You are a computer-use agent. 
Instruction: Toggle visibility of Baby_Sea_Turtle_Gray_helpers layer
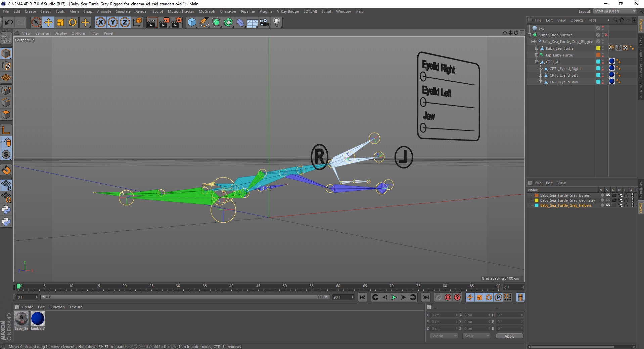coord(608,205)
